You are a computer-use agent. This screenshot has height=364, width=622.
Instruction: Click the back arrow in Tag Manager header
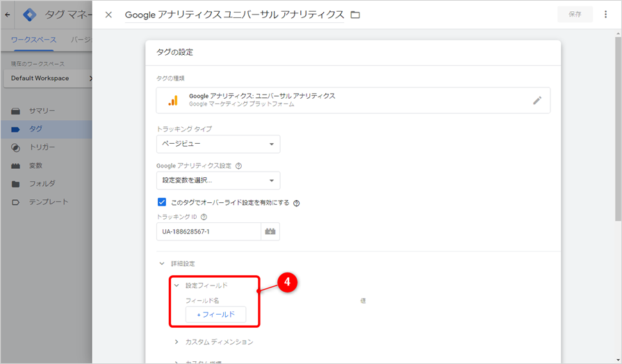click(8, 15)
